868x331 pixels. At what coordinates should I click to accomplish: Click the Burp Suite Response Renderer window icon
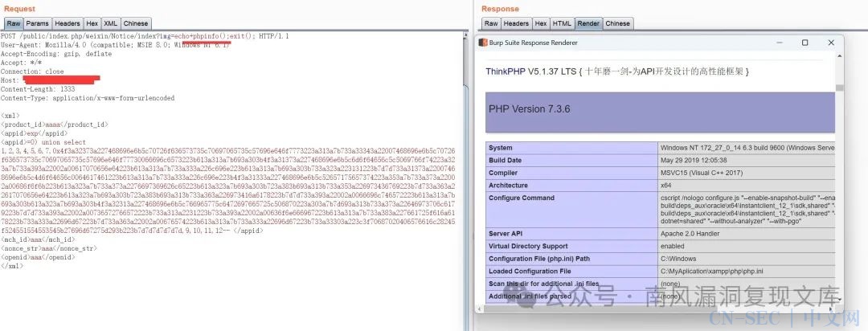click(x=483, y=43)
